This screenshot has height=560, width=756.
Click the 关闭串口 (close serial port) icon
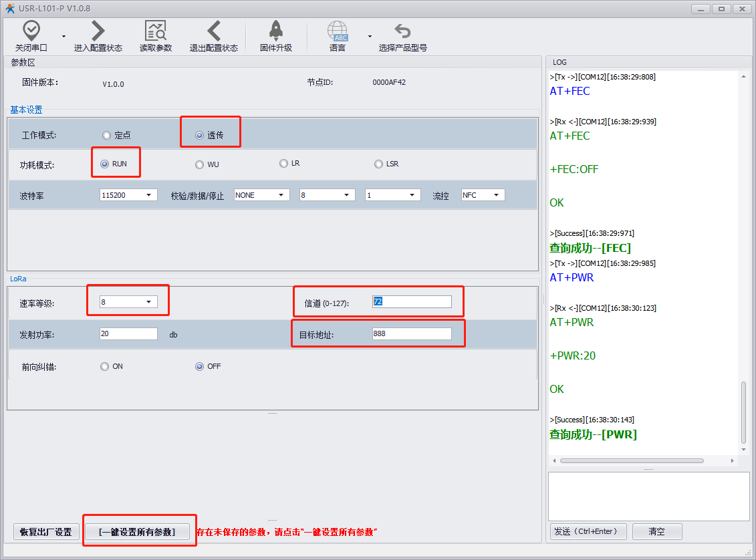(31, 31)
